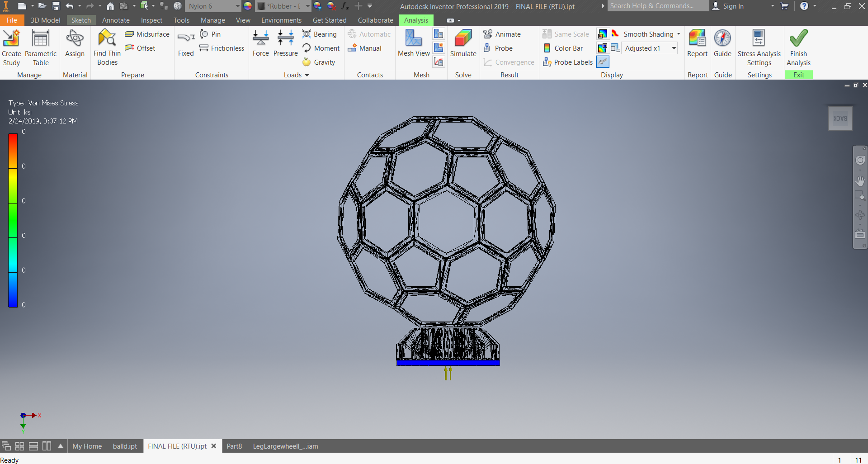The image size is (868, 464).
Task: Apply a Bearing load
Action: (x=320, y=34)
